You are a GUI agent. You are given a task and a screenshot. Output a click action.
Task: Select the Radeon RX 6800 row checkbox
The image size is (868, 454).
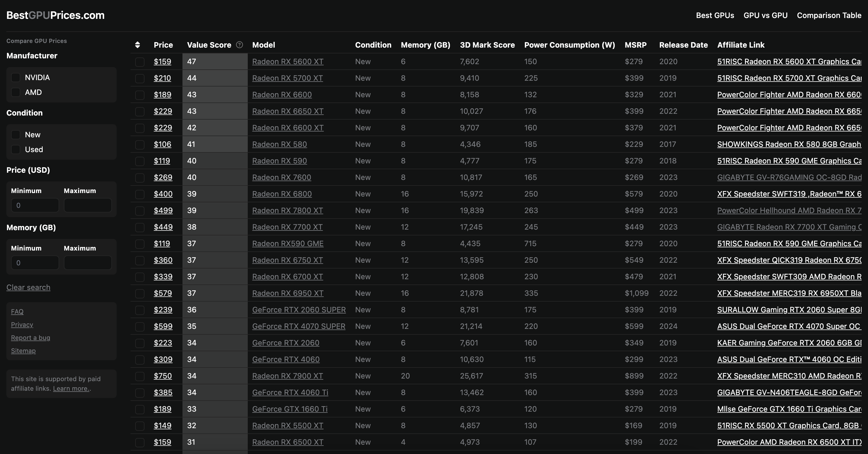point(140,194)
